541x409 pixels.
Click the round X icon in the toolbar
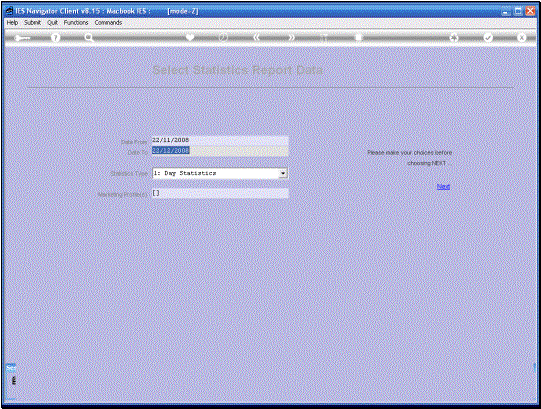tap(522, 38)
